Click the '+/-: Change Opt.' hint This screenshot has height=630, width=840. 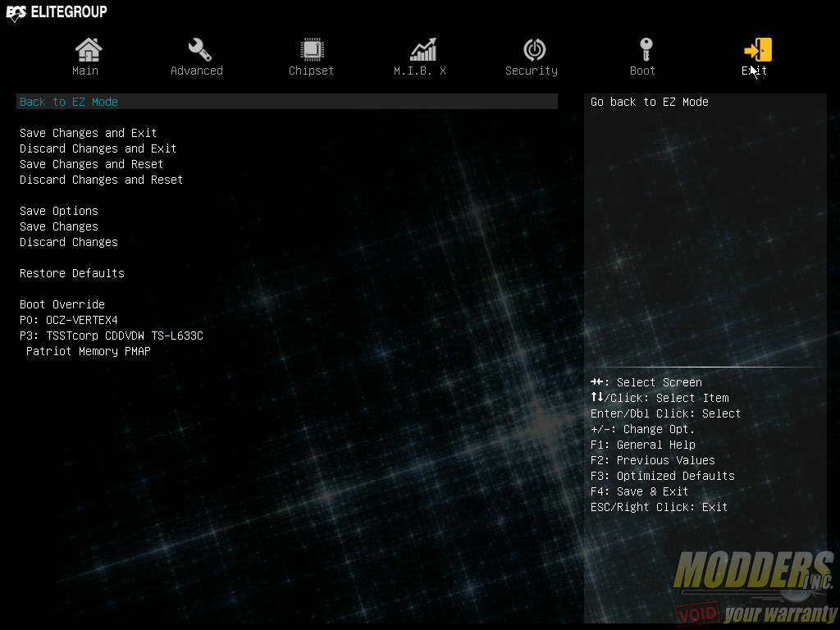tap(642, 430)
